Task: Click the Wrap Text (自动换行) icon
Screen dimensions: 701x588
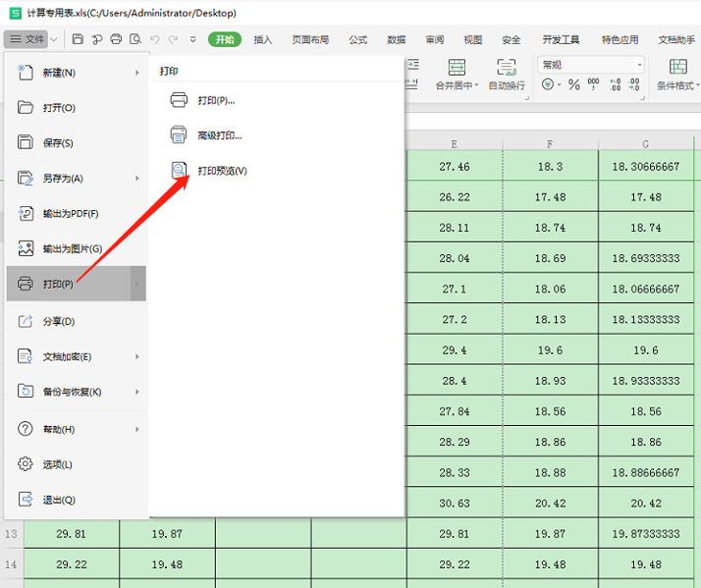Action: (x=507, y=68)
